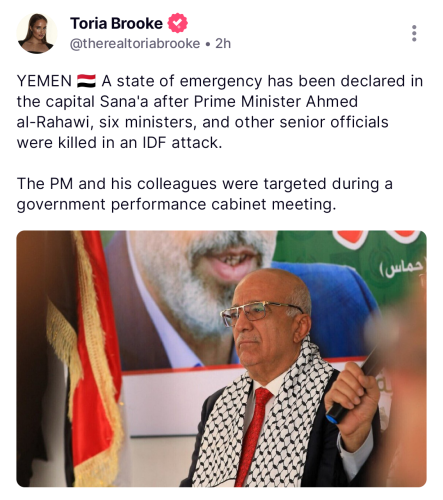Visit the @therealtoriabrooke handle
Screen dimensions: 443x500
tap(135, 44)
